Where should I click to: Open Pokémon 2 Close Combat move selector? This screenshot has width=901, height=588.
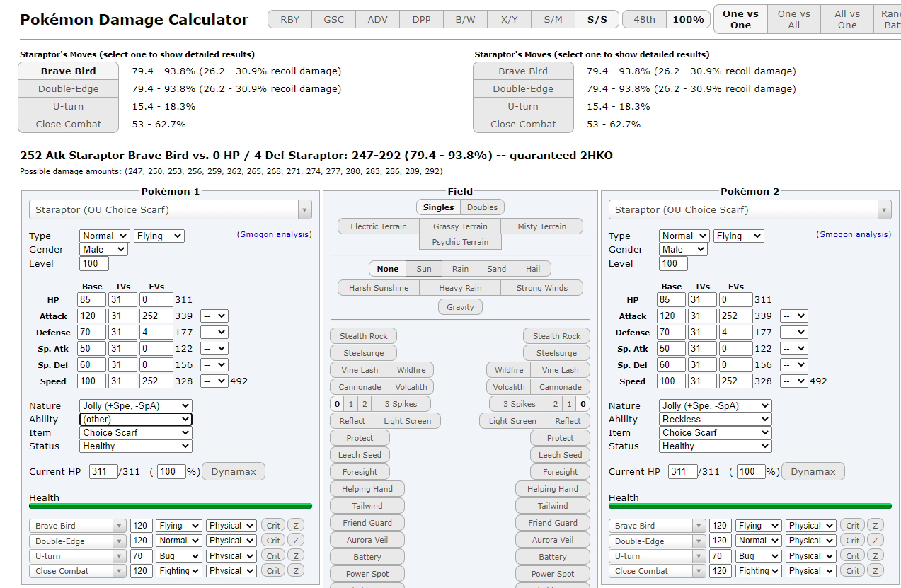(658, 571)
